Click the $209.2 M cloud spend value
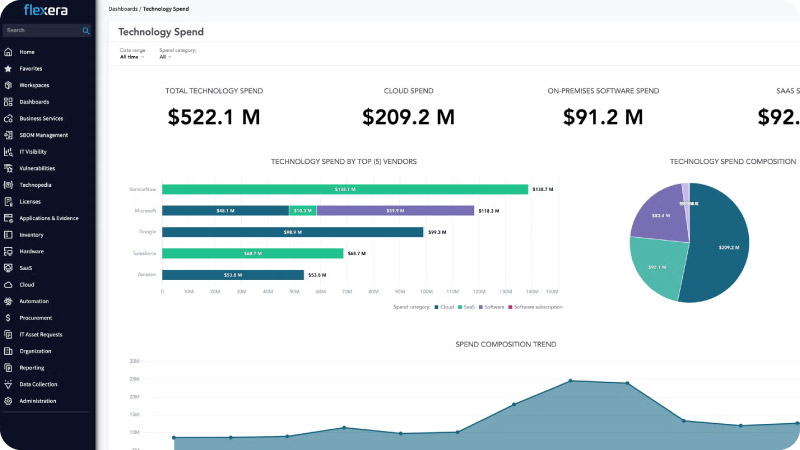 click(408, 117)
